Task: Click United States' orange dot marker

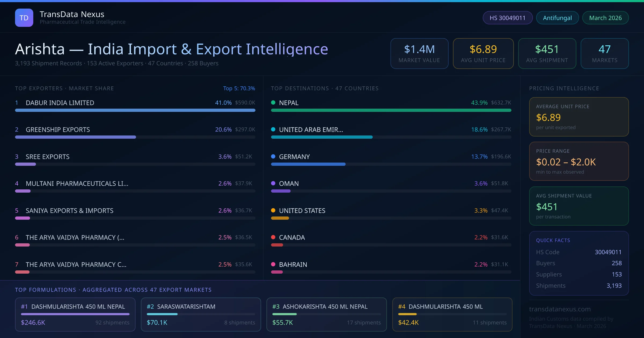Action: pos(273,210)
